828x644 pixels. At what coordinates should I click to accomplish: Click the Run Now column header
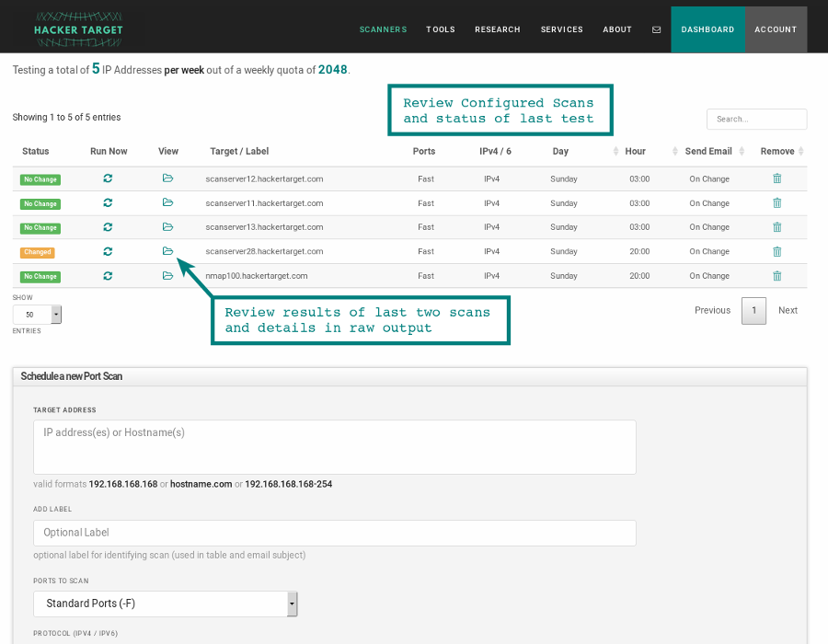(109, 152)
